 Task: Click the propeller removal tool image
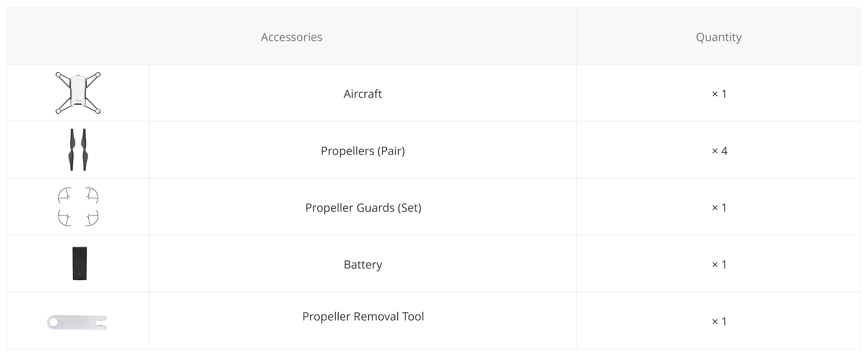[x=77, y=322]
